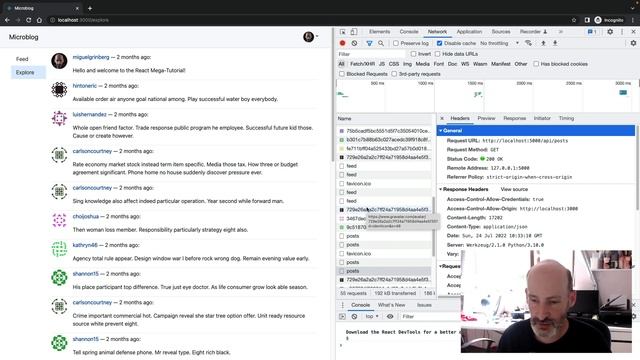Open the issues counter badge
Image resolution: width=640 pixels, height=360 pixels.
click(592, 32)
